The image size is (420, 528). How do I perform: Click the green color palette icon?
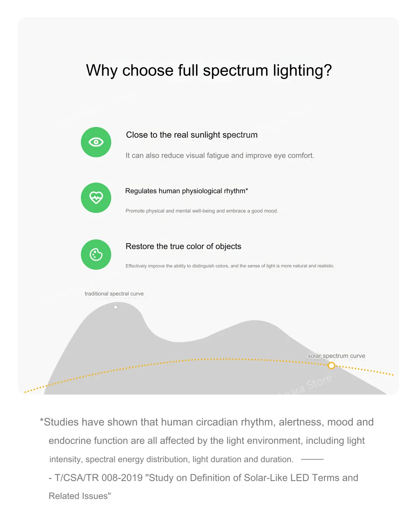[96, 254]
